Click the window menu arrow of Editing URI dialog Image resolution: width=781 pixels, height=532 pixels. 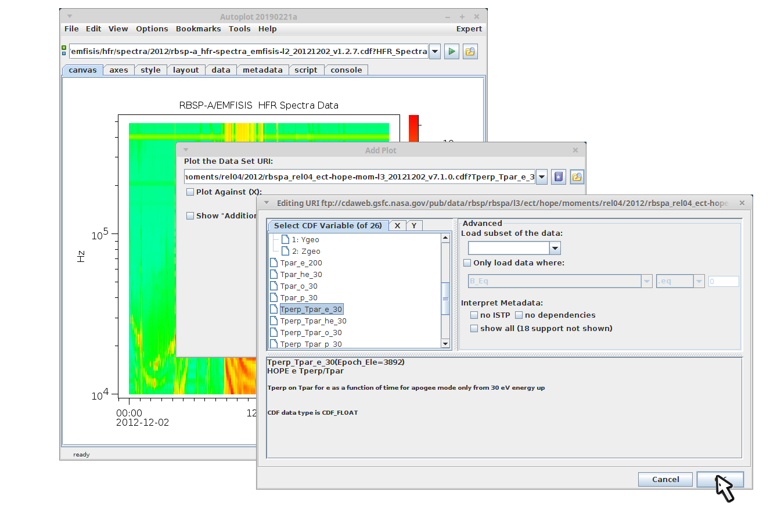tap(267, 203)
